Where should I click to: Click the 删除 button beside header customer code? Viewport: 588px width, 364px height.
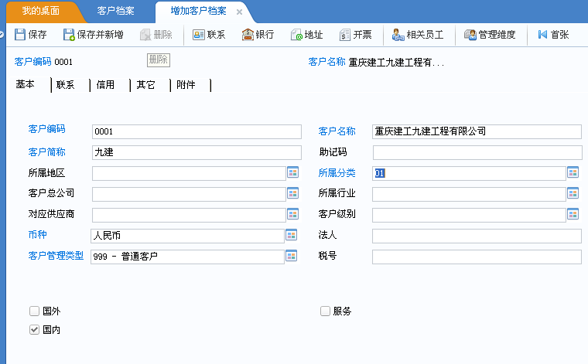coord(159,60)
